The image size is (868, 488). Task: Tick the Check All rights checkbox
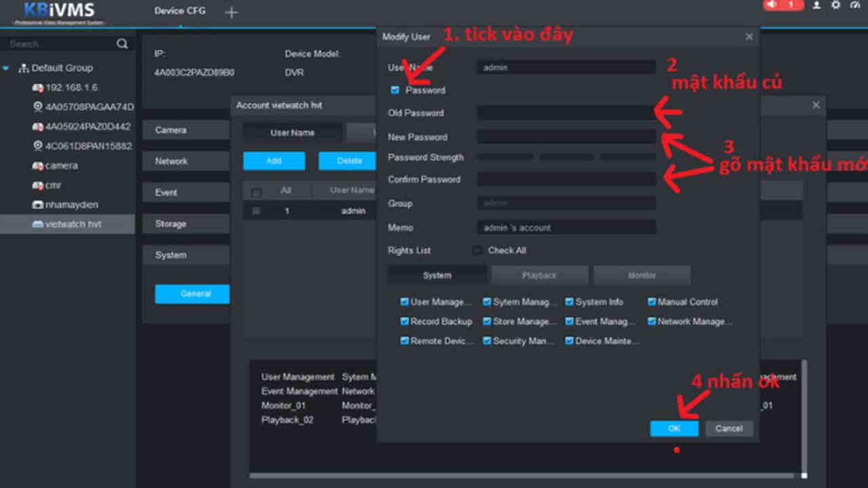pyautogui.click(x=477, y=250)
